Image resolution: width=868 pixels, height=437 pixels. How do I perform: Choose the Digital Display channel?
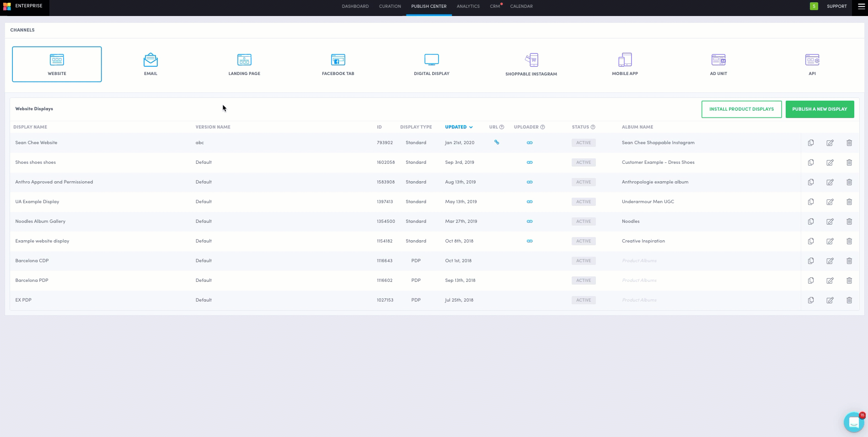pyautogui.click(x=431, y=60)
